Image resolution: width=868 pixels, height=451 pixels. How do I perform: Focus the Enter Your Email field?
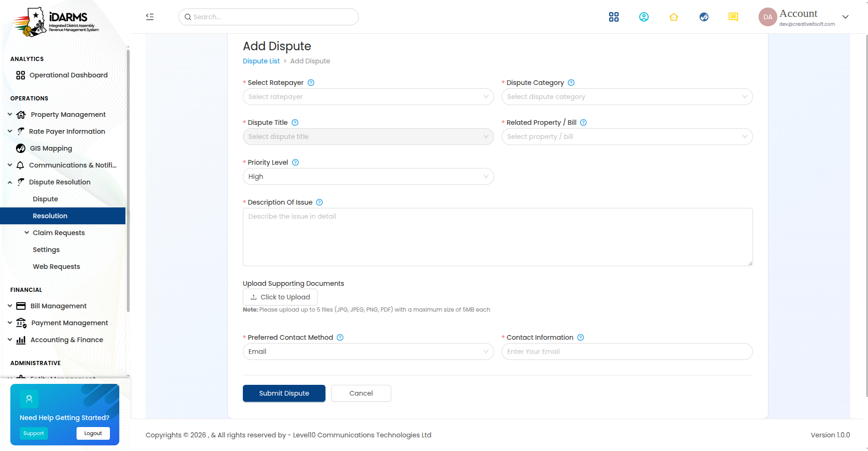point(627,352)
